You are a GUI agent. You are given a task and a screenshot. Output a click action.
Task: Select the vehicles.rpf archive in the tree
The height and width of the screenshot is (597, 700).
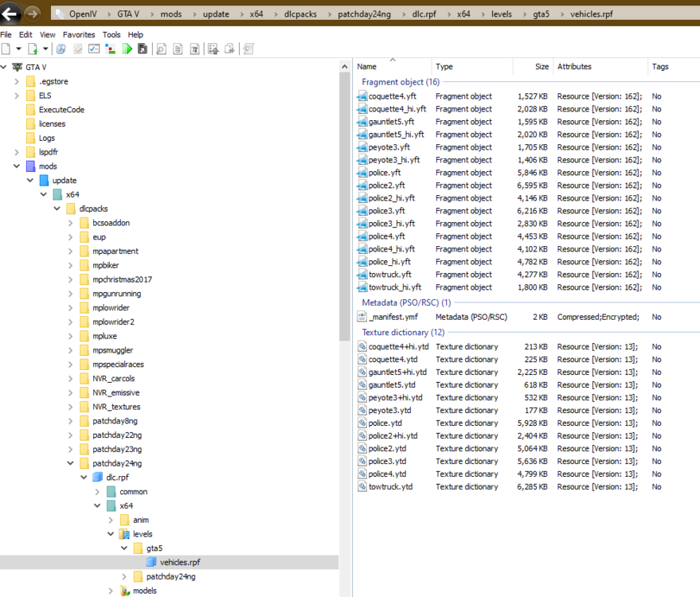180,562
